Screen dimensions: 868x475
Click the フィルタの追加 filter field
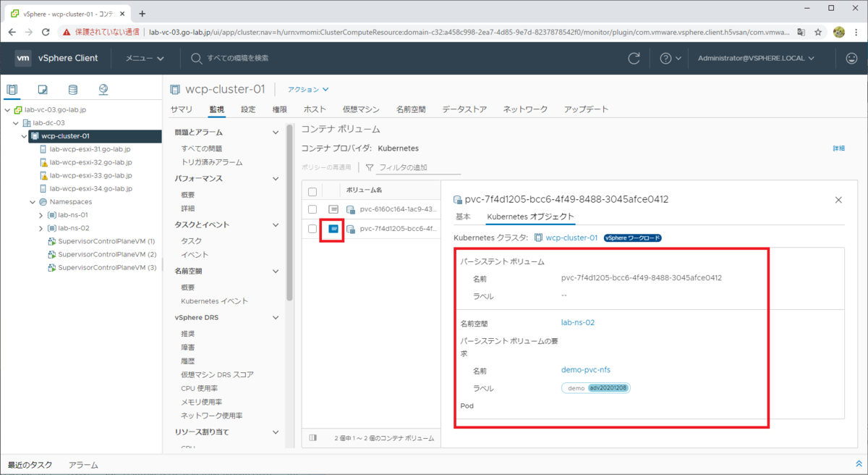tap(419, 167)
